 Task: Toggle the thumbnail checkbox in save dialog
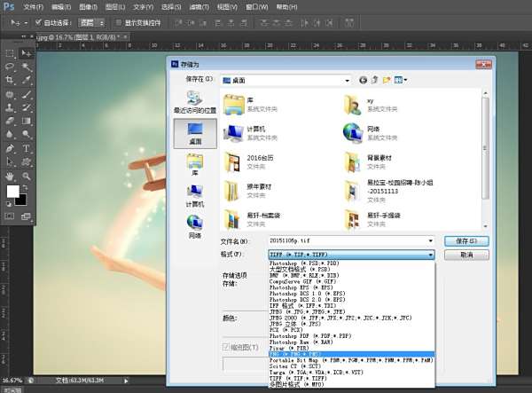tap(226, 347)
